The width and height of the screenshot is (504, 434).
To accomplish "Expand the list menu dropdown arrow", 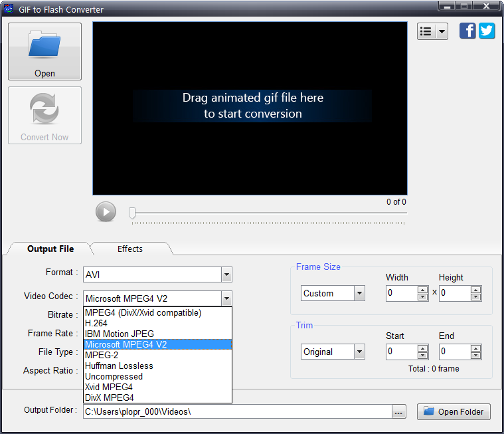I will coord(442,31).
